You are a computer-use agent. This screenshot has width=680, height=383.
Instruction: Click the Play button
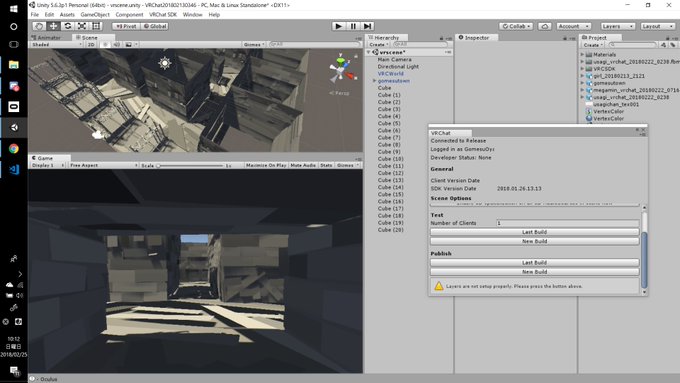click(x=339, y=26)
